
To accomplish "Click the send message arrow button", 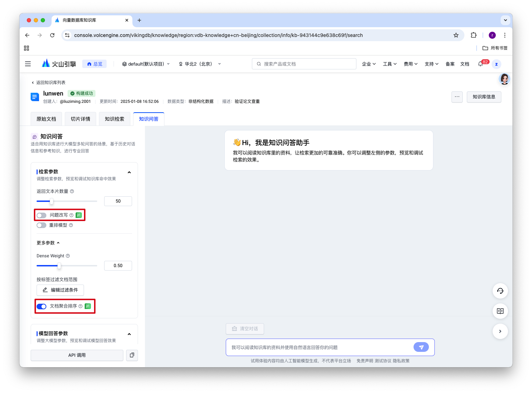I will tap(421, 347).
